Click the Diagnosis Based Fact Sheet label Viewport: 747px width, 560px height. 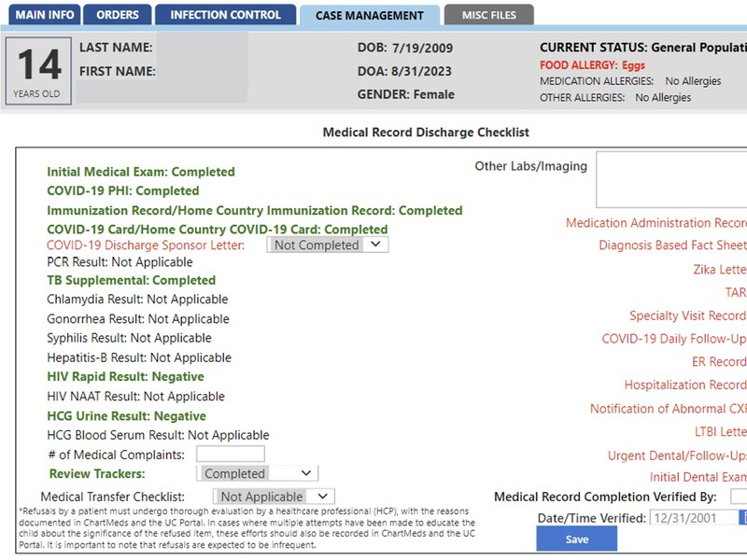[672, 245]
